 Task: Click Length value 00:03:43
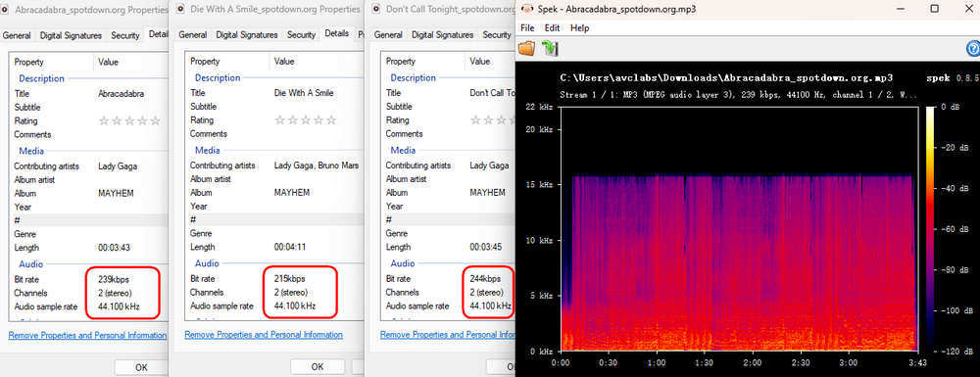(114, 248)
